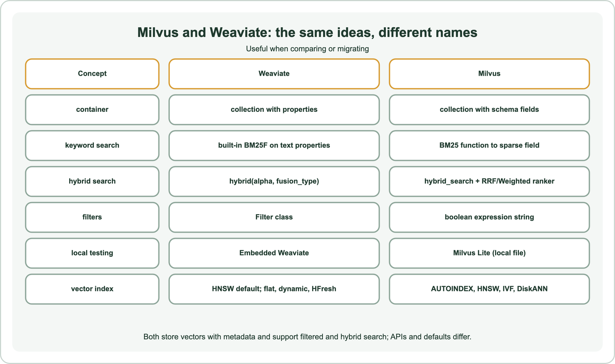Click the 'Concept' column header box

click(92, 74)
